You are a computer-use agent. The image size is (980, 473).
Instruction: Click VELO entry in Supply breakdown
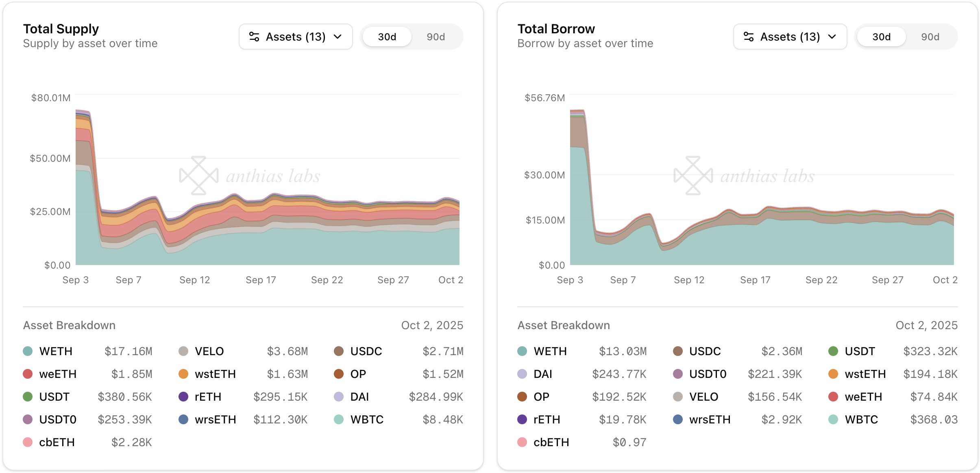click(209, 351)
